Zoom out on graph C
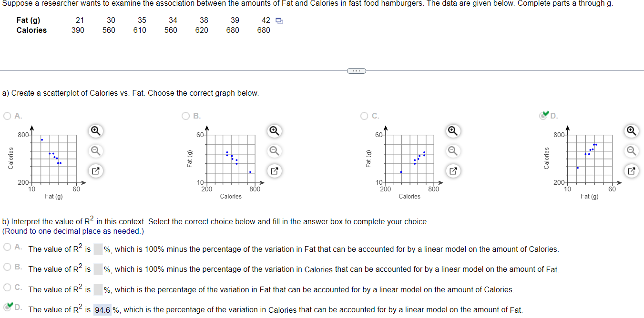 coord(453,151)
